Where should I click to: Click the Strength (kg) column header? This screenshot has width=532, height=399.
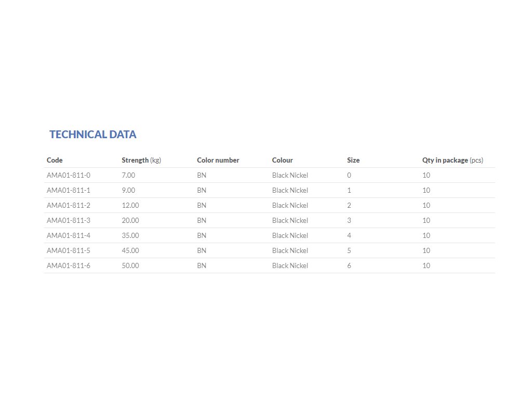[141, 160]
